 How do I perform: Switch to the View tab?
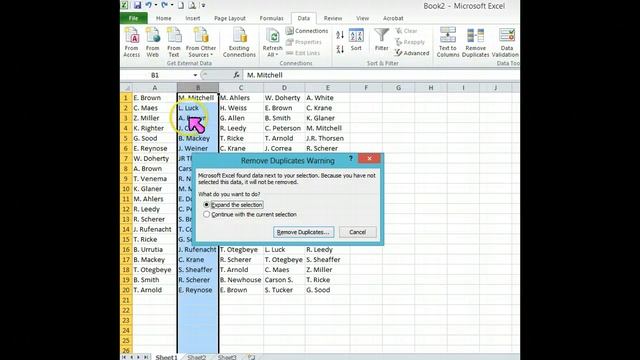point(362,18)
